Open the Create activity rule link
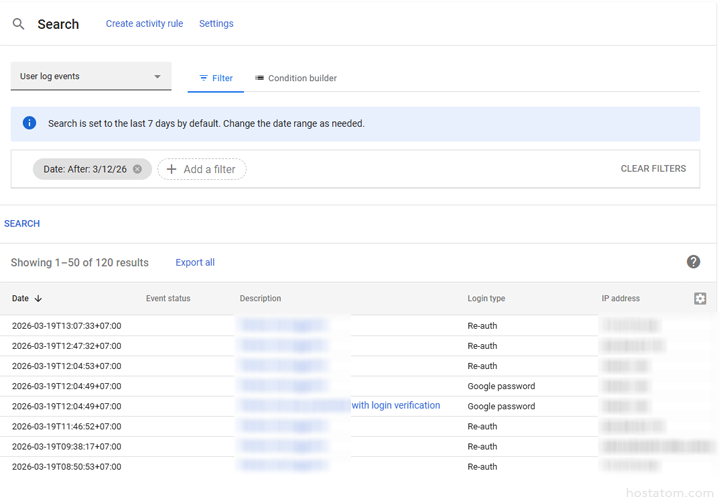 coord(144,24)
